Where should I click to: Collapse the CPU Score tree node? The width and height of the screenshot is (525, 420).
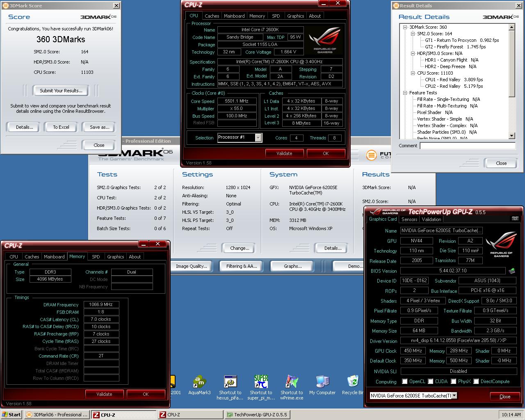click(x=412, y=73)
